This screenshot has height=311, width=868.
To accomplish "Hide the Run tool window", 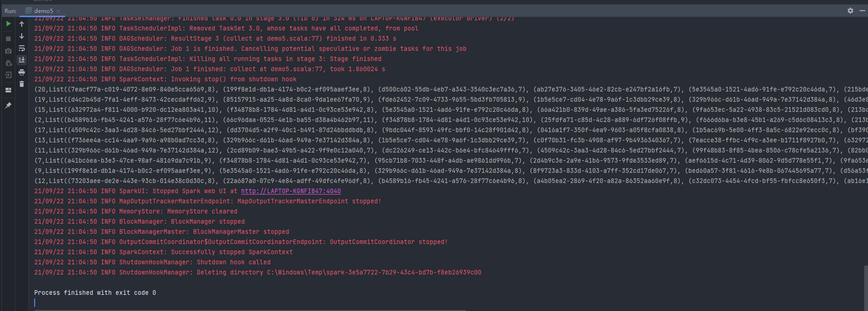I will pyautogui.click(x=862, y=11).
